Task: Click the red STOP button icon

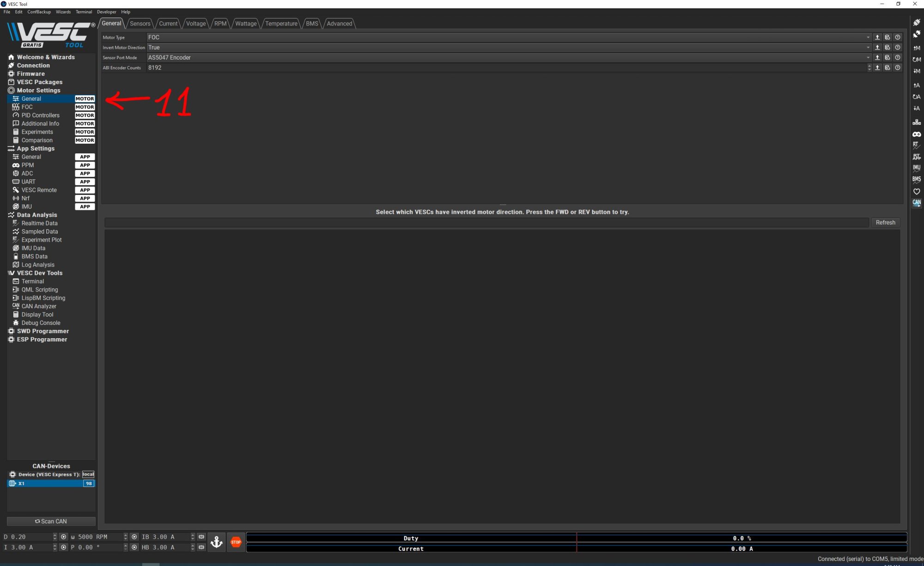Action: pos(236,542)
